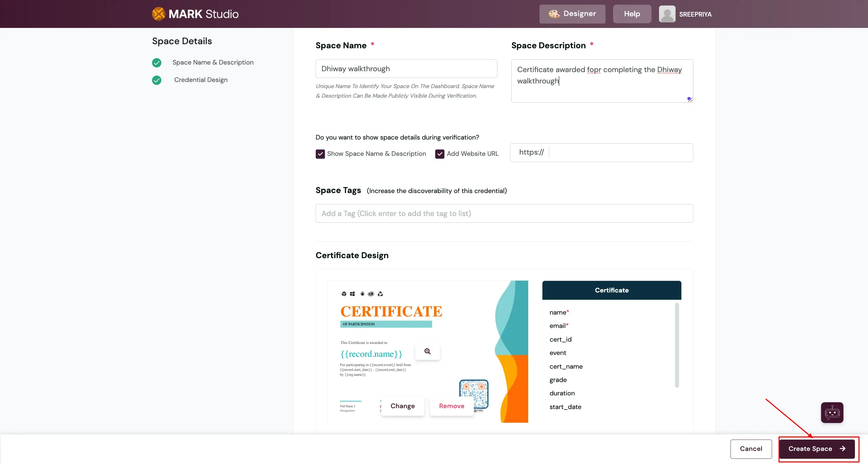This screenshot has width=868, height=464.
Task: Click the MARK Studio logo icon
Action: click(x=158, y=14)
